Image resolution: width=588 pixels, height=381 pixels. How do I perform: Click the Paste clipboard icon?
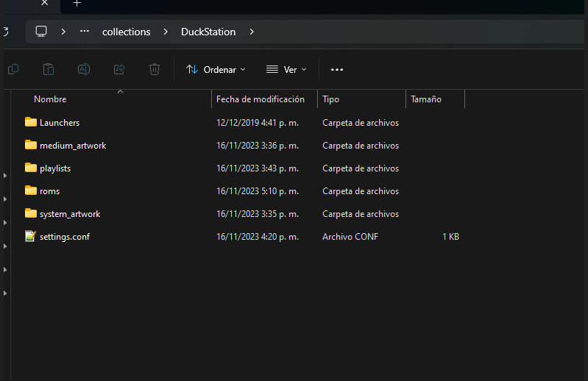pyautogui.click(x=49, y=69)
